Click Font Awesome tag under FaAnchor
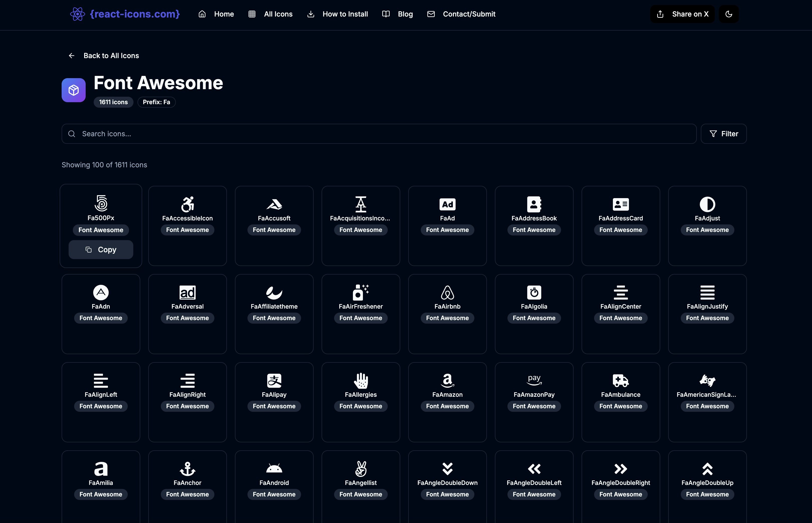 pos(187,494)
